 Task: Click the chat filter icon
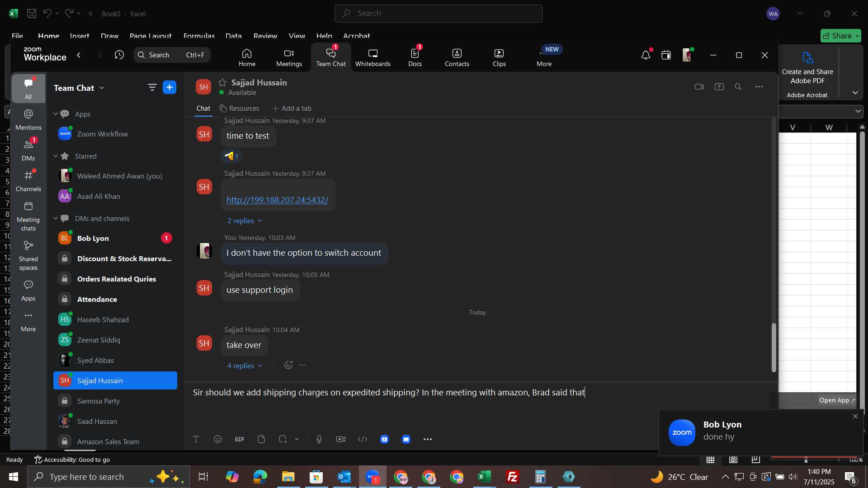152,88
